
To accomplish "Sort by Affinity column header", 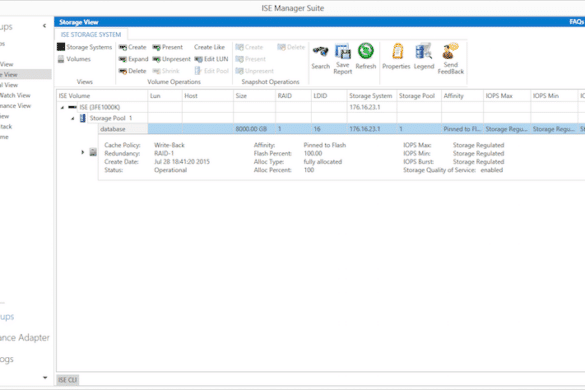I will tap(462, 96).
